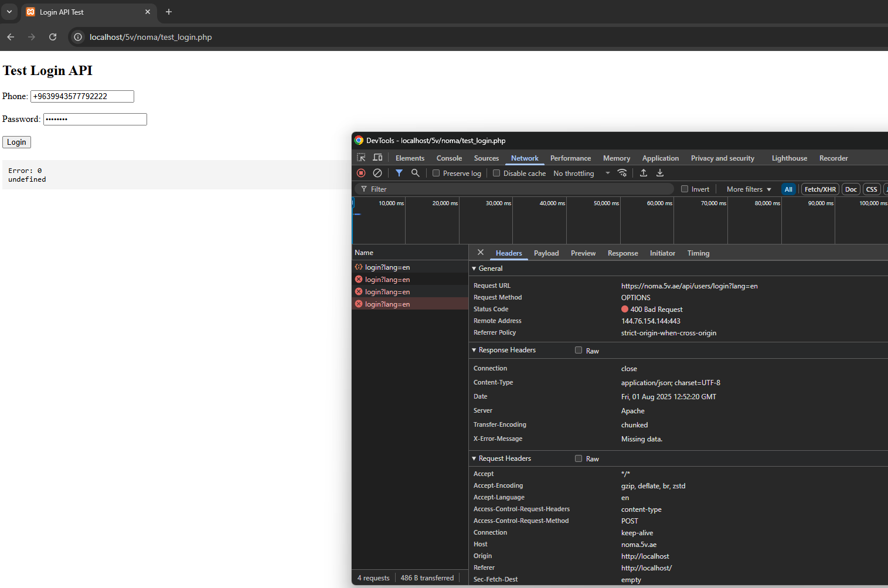Image resolution: width=888 pixels, height=588 pixels.
Task: Stop recording network log
Action: (x=361, y=173)
